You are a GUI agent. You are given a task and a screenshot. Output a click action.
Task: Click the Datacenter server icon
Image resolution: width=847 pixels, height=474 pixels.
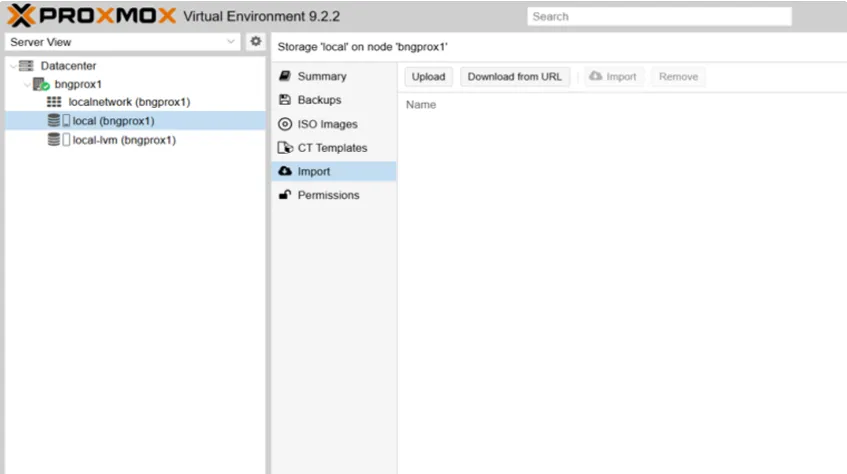tap(26, 66)
